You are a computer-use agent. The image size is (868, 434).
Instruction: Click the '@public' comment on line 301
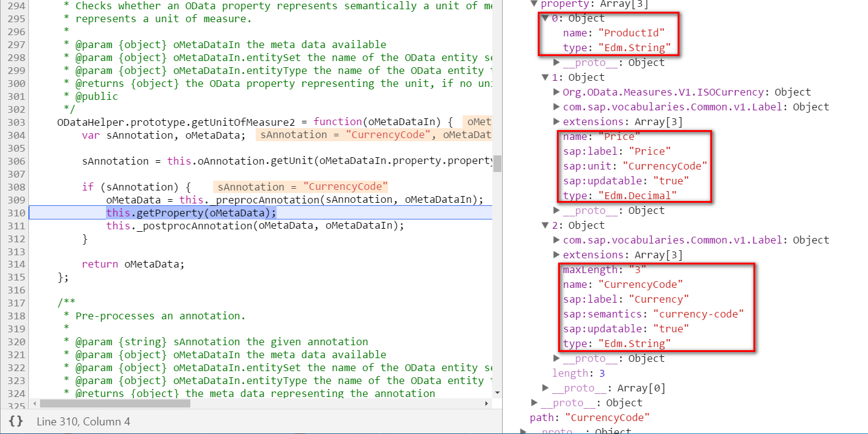pyautogui.click(x=97, y=96)
